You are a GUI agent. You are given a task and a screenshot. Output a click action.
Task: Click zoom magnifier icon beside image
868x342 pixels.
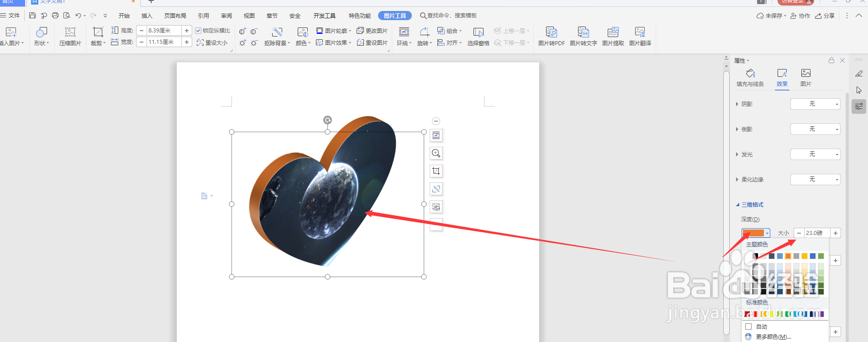pyautogui.click(x=436, y=153)
